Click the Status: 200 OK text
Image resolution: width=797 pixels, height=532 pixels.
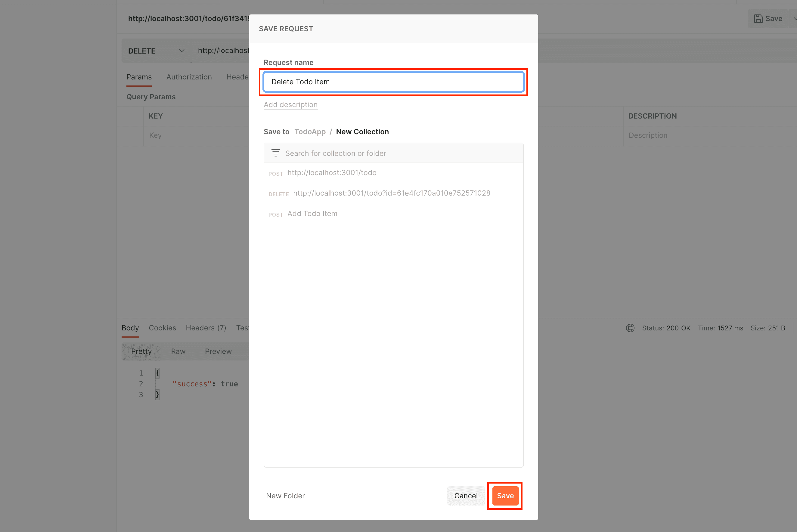[x=666, y=328]
